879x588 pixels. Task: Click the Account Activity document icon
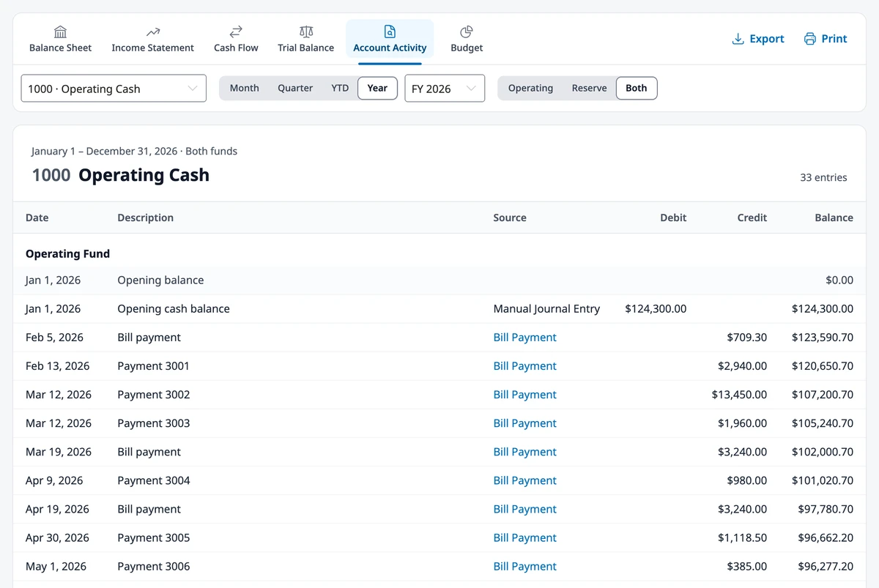(x=390, y=31)
